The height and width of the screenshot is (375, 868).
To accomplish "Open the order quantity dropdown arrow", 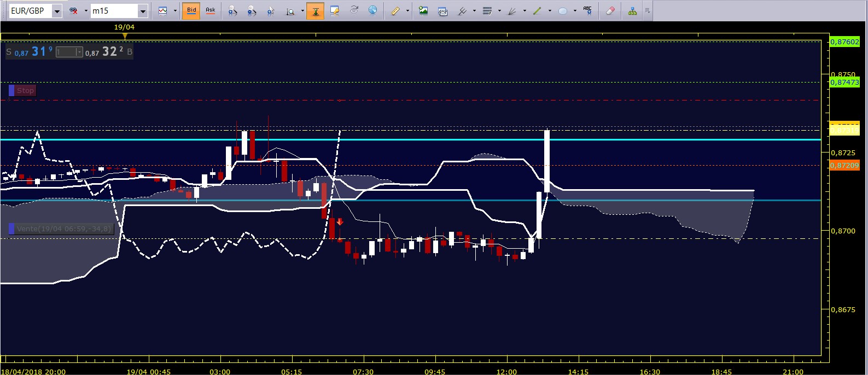I will point(79,52).
